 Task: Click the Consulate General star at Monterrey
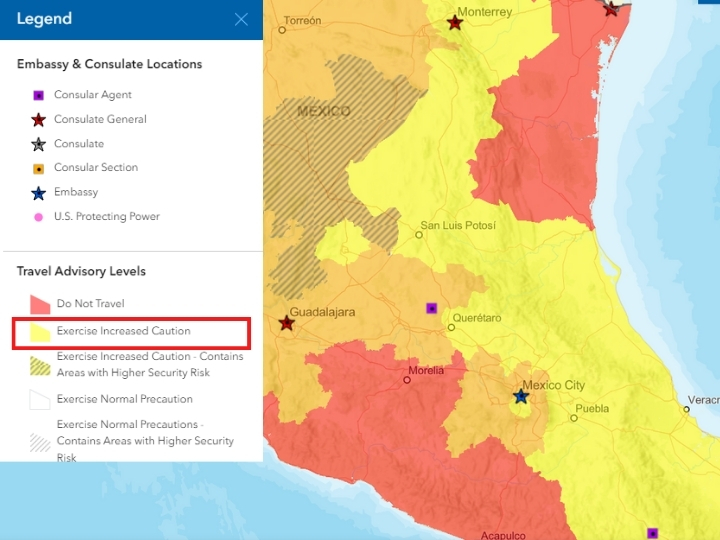[455, 22]
